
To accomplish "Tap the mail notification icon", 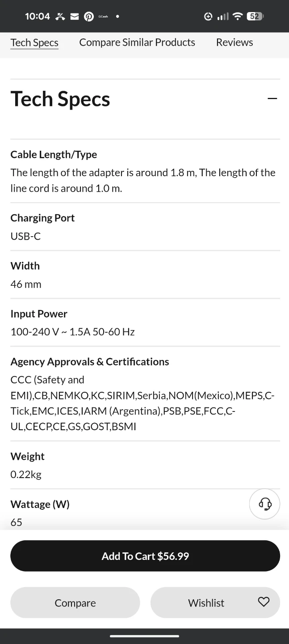I will 75,17.
